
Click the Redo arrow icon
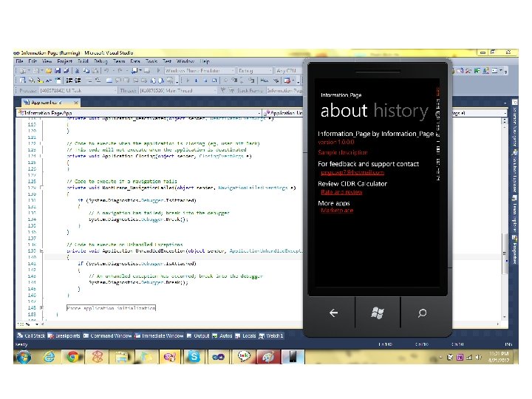[x=120, y=71]
